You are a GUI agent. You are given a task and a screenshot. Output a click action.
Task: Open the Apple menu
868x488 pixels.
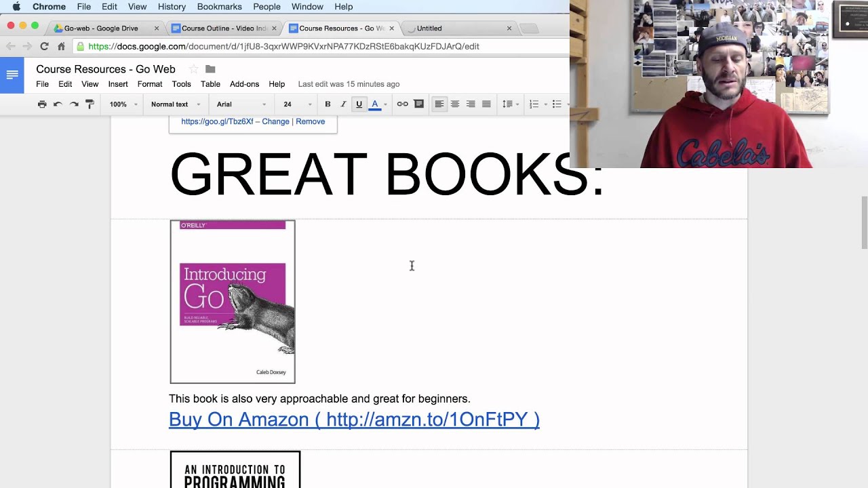[16, 7]
